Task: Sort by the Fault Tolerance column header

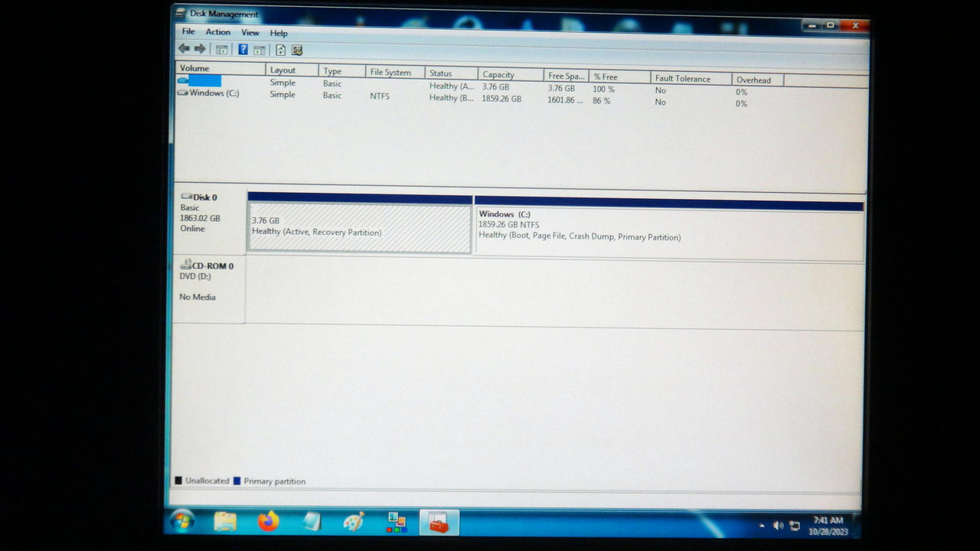Action: [691, 79]
